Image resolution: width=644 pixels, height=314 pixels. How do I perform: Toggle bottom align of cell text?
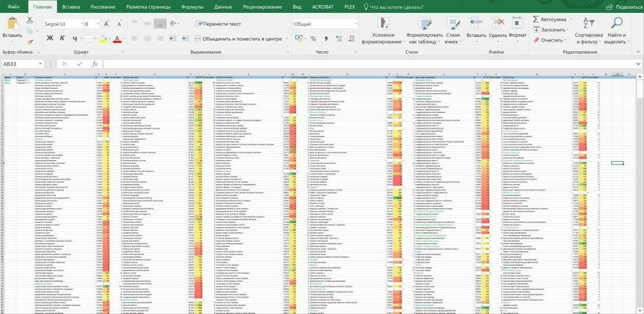point(160,24)
